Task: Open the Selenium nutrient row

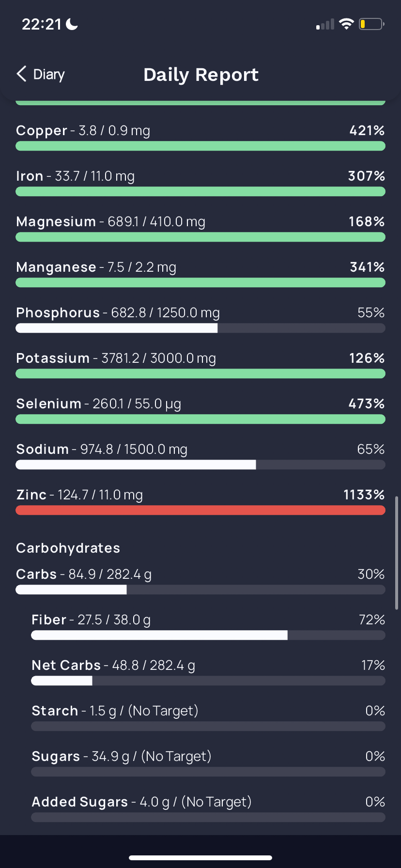Action: coord(200,410)
